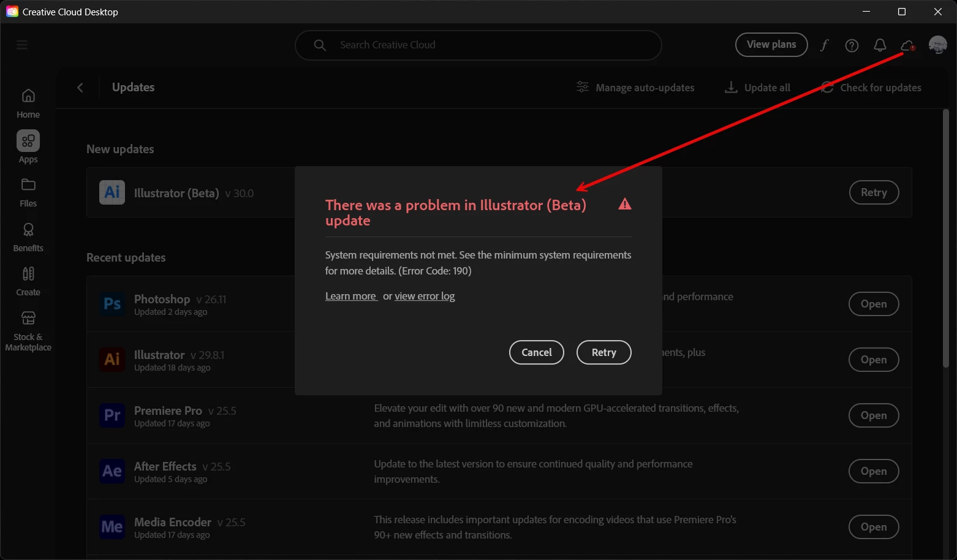The width and height of the screenshot is (957, 560).
Task: Click the warning triangle icon in dialog
Action: [625, 204]
